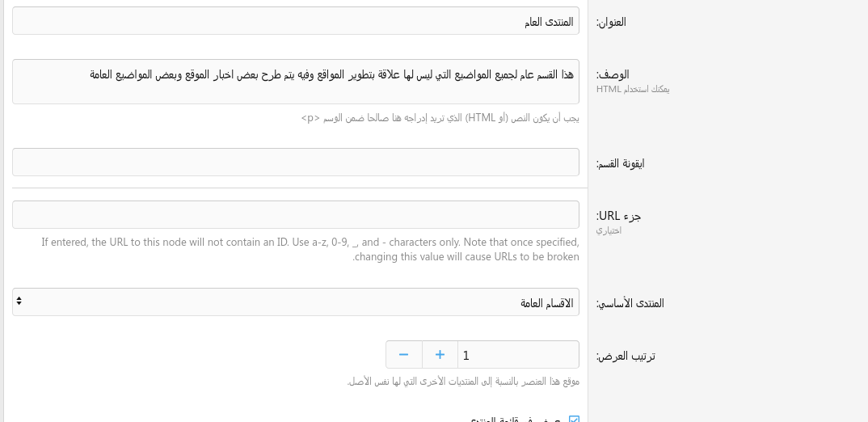Select the ايقونة القسم label
The image size is (868, 422).
coord(620,163)
